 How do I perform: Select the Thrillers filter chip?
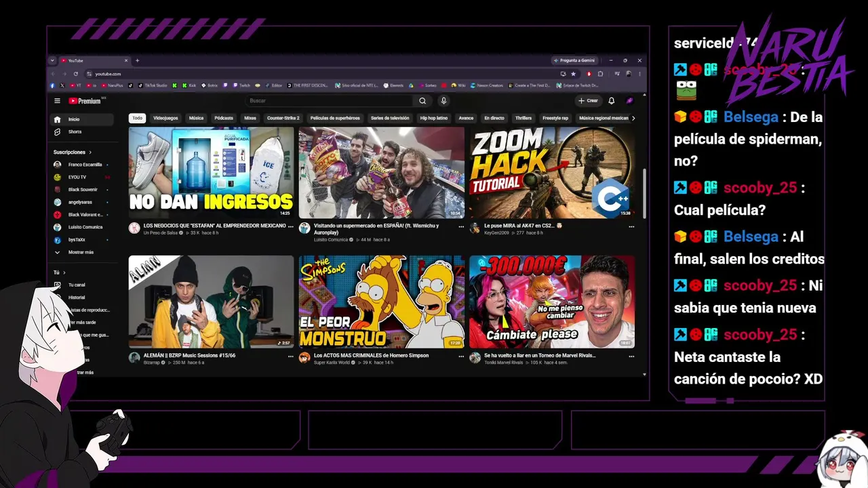[x=524, y=118]
